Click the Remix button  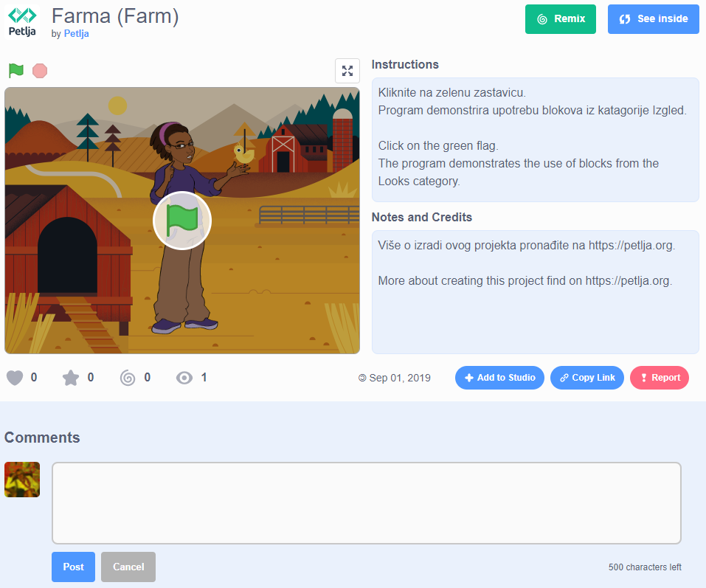click(560, 19)
